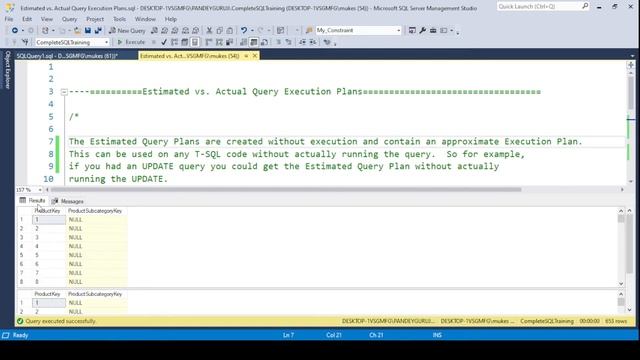
Task: Click the Paste clipboard icon
Action: pos(230,31)
